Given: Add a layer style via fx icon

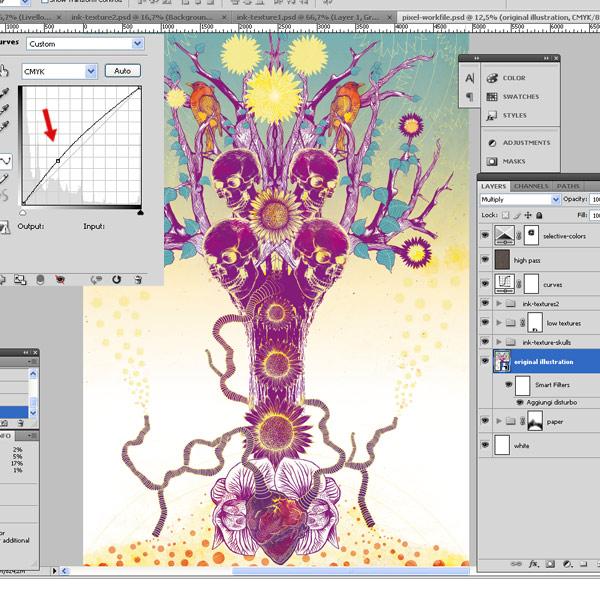Looking at the screenshot, I should (533, 564).
